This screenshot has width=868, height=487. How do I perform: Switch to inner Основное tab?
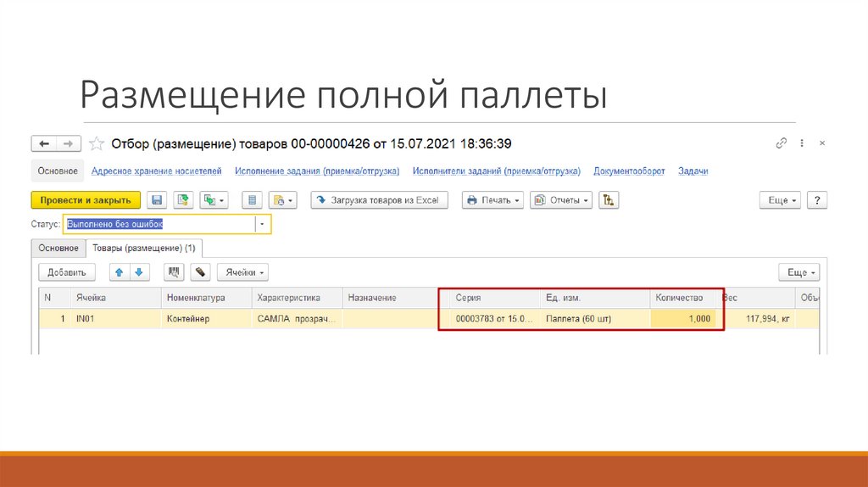point(58,249)
